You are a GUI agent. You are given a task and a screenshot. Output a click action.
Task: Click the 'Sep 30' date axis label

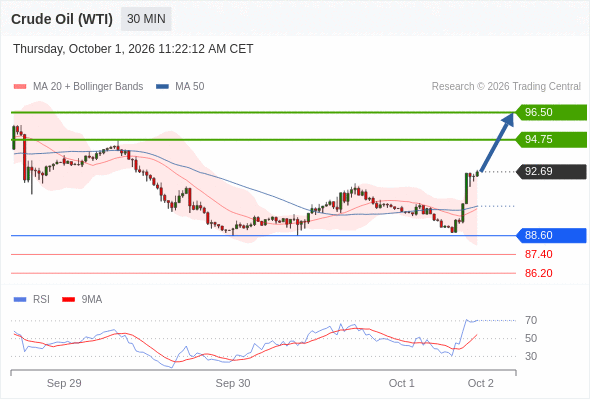(233, 383)
